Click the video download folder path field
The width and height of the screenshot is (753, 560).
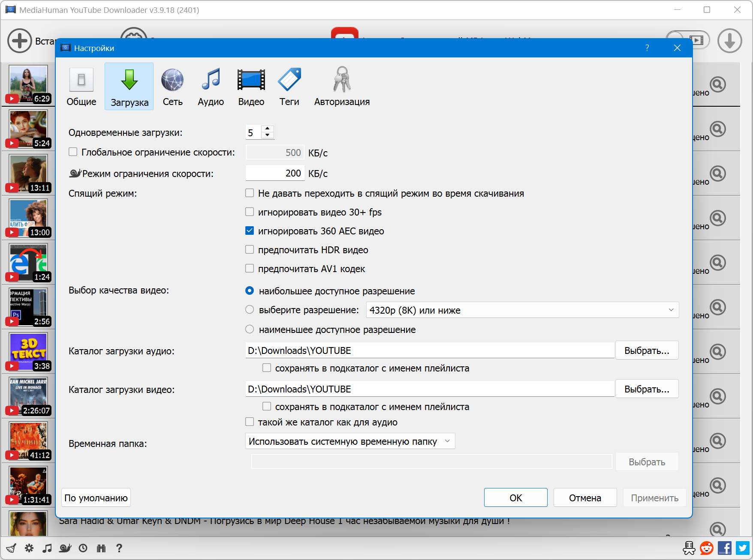click(430, 389)
